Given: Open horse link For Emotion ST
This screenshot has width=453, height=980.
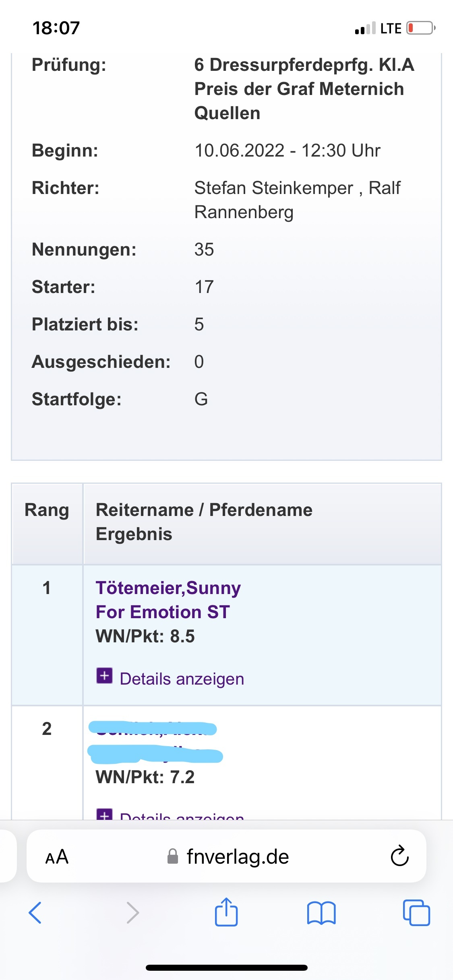Looking at the screenshot, I should point(163,612).
